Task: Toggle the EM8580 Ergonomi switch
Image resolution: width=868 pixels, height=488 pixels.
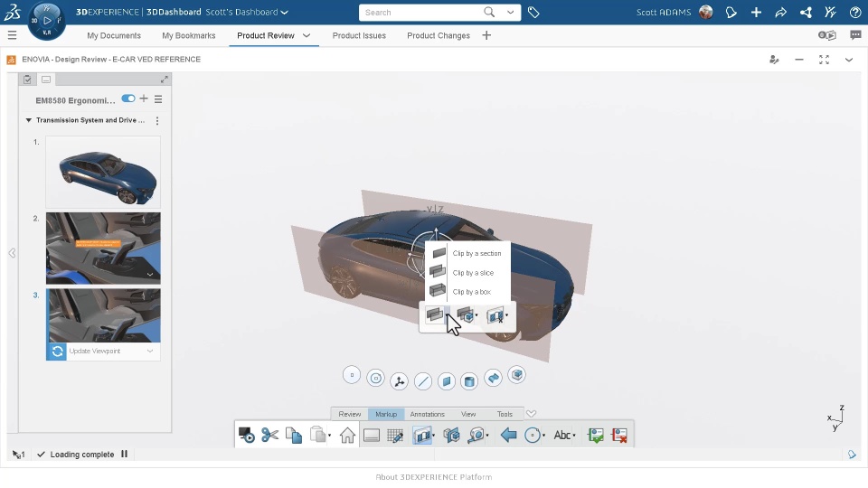Action: tap(127, 99)
